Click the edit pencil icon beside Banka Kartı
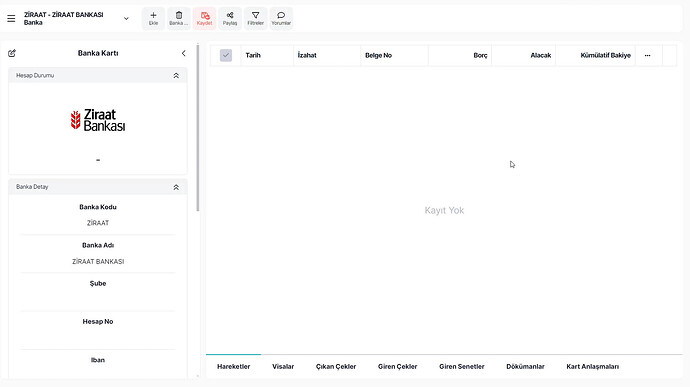This screenshot has width=690, height=387. pos(12,53)
